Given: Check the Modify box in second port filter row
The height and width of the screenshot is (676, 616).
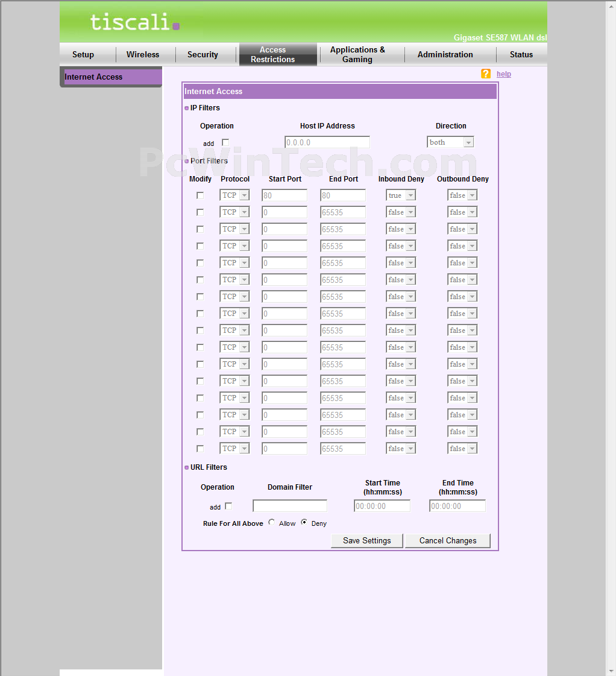Looking at the screenshot, I should coord(200,212).
